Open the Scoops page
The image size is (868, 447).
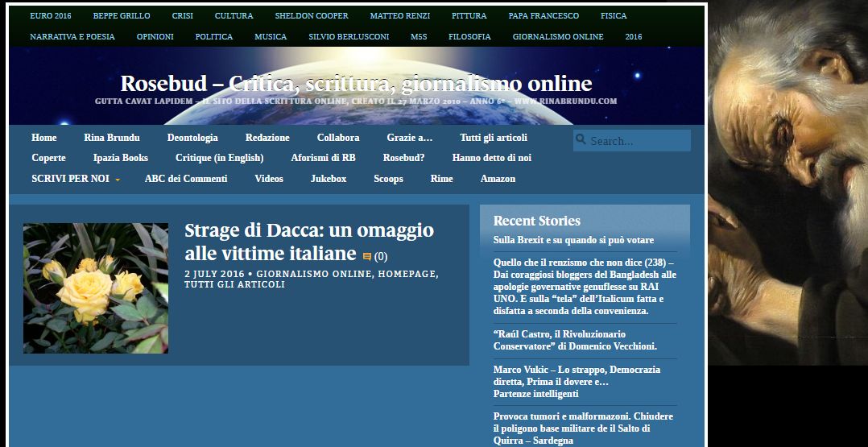388,179
